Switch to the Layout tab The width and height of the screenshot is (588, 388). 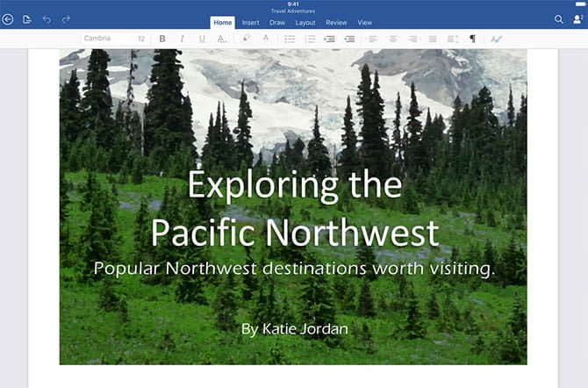[305, 22]
